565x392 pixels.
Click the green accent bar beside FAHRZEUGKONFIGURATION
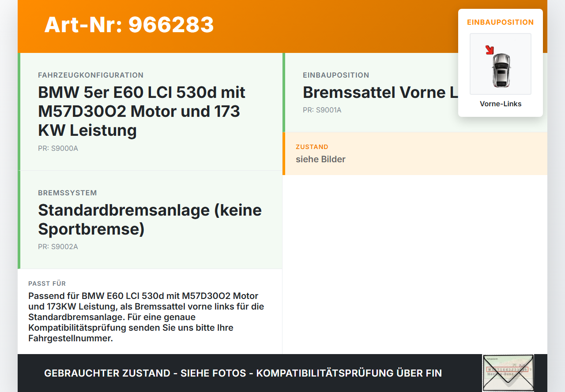19,111
